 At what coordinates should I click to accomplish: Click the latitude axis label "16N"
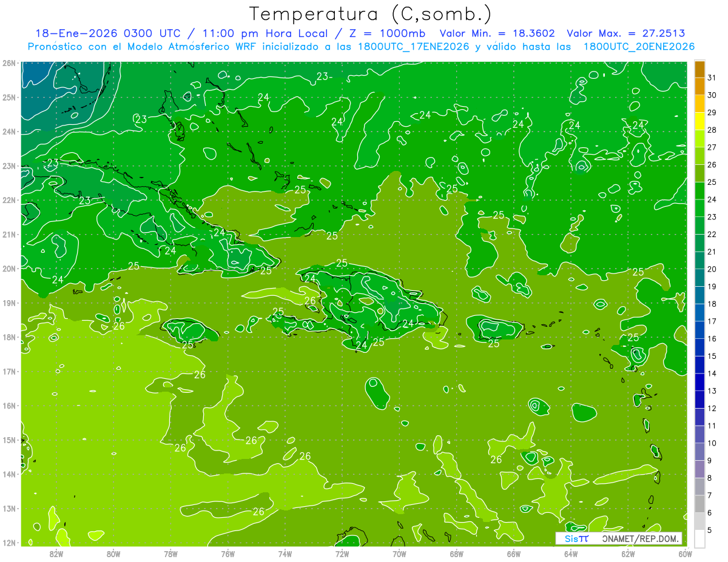[8, 406]
